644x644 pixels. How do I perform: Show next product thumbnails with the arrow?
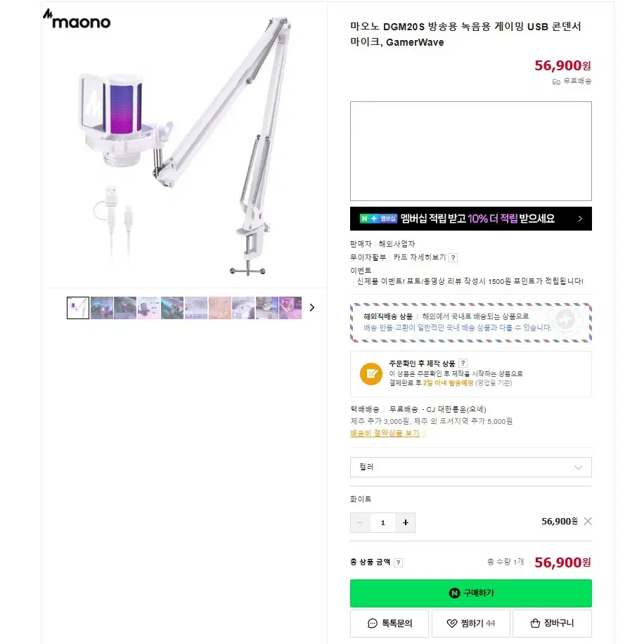312,308
